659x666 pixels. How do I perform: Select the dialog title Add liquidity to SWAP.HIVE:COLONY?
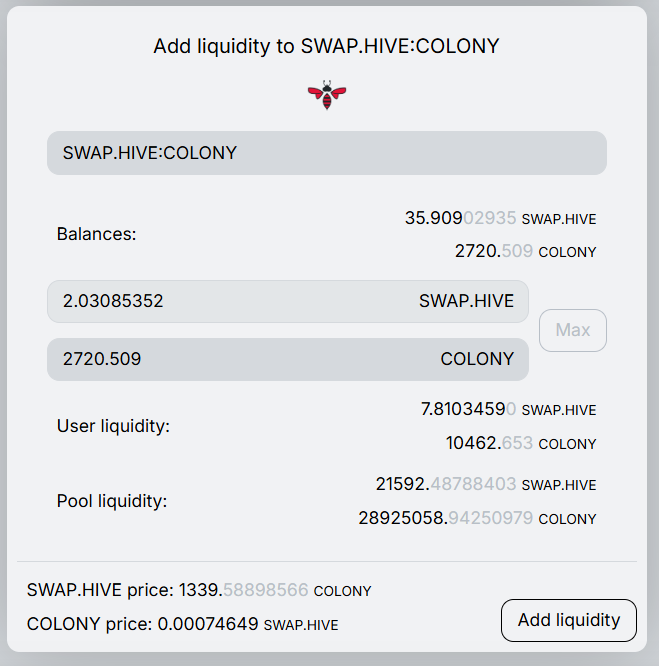326,46
